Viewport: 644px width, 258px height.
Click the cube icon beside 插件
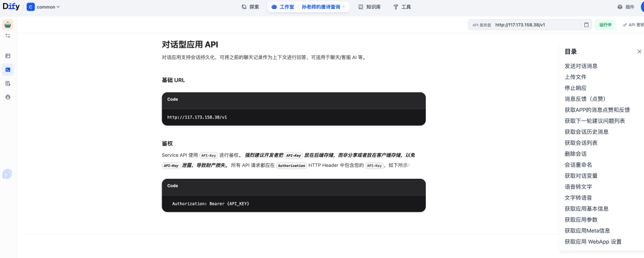[620, 7]
